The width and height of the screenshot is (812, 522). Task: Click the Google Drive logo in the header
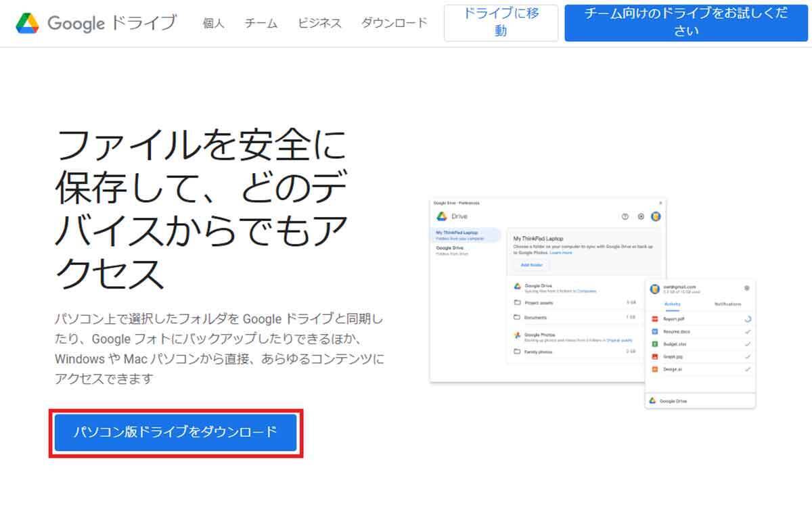click(x=28, y=24)
